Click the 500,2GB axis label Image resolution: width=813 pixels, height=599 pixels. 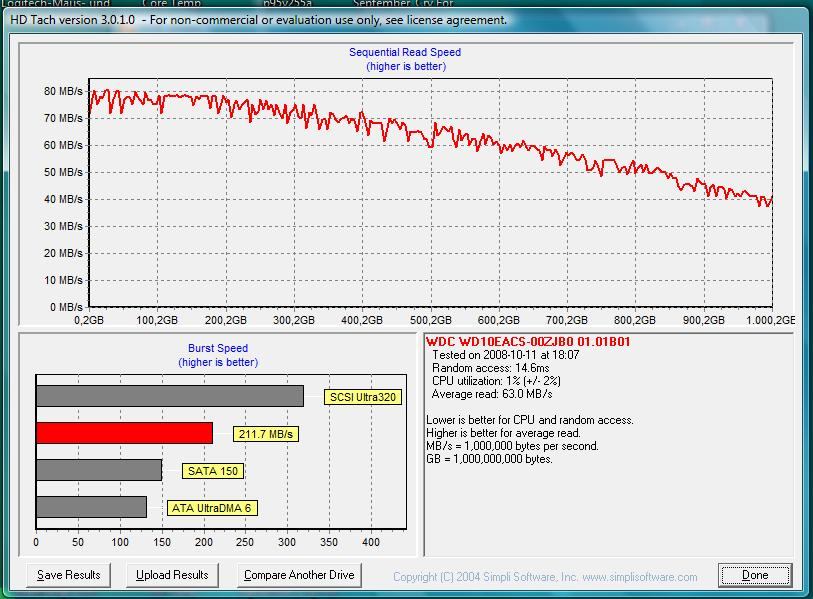tap(431, 320)
